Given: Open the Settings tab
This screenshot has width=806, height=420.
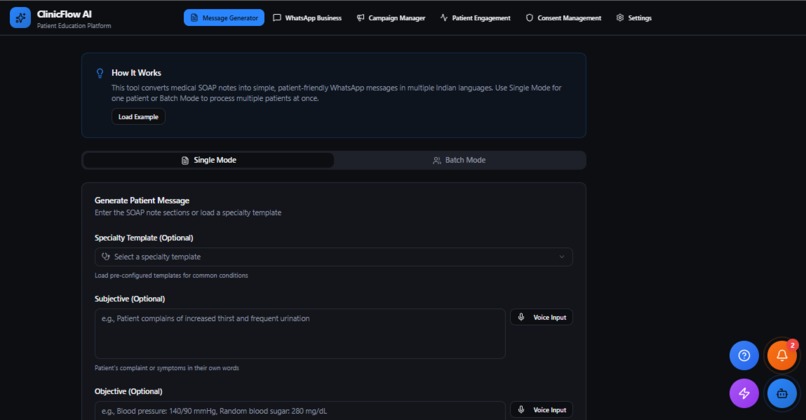Looking at the screenshot, I should click(634, 17).
